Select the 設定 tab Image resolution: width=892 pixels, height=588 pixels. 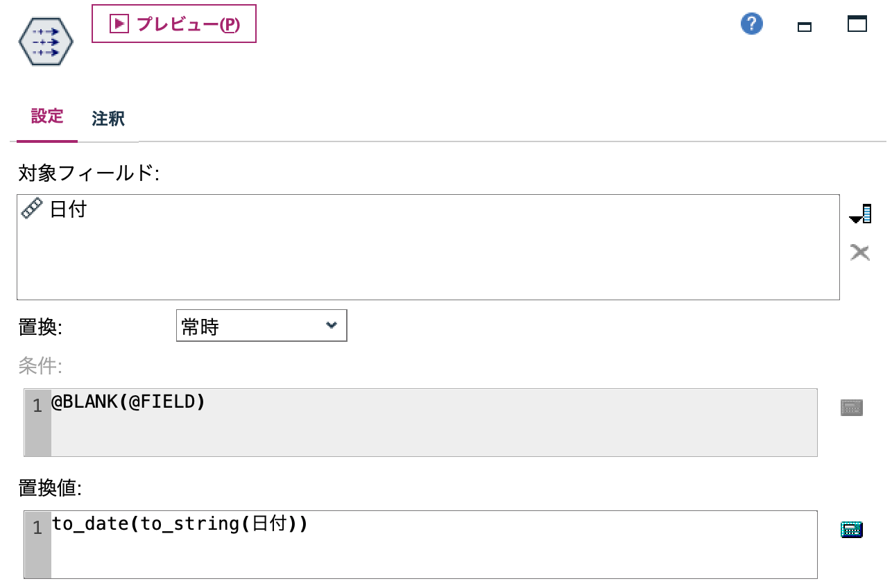(x=46, y=116)
